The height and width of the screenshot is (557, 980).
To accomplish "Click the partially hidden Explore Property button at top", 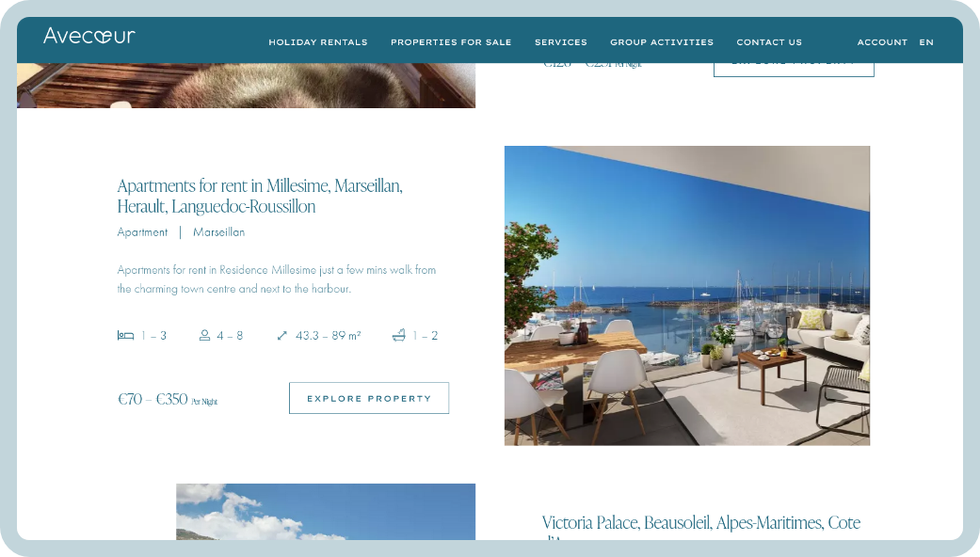I will tap(794, 70).
